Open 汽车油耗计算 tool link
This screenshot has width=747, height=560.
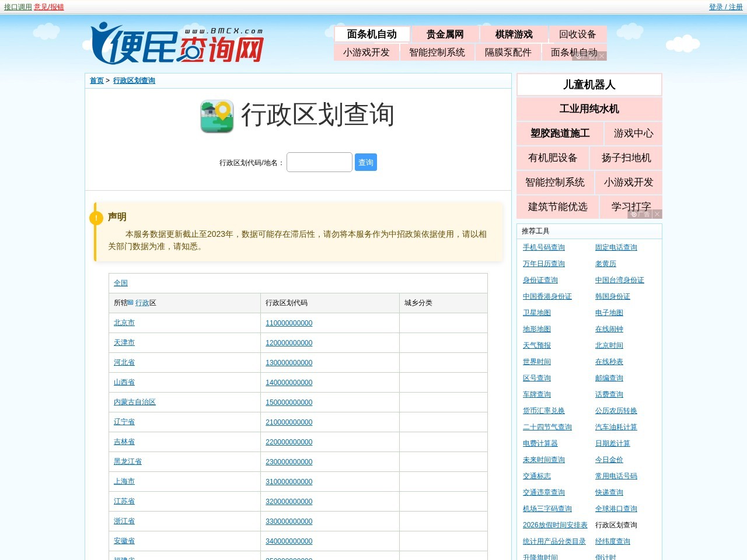point(616,427)
